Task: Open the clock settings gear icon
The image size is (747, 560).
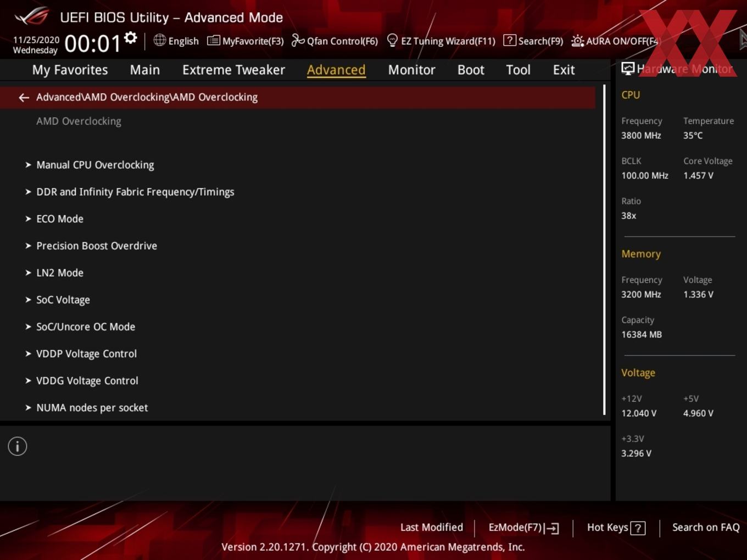Action: pos(130,37)
